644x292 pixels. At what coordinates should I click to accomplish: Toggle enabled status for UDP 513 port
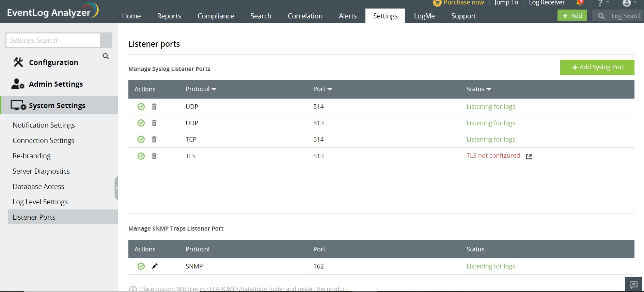141,123
